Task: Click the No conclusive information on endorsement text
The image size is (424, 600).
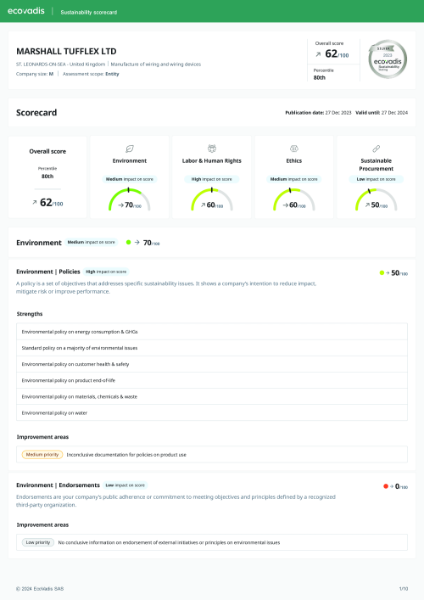Action: tap(169, 543)
